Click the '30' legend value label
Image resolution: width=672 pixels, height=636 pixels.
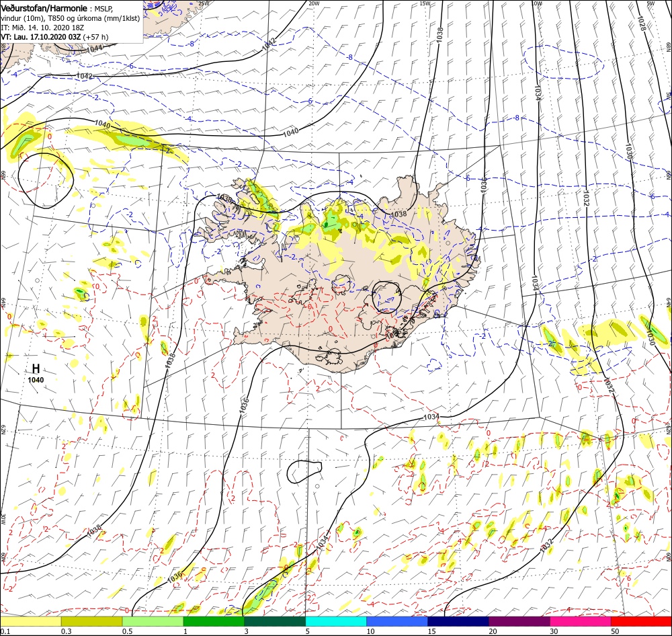point(554,631)
